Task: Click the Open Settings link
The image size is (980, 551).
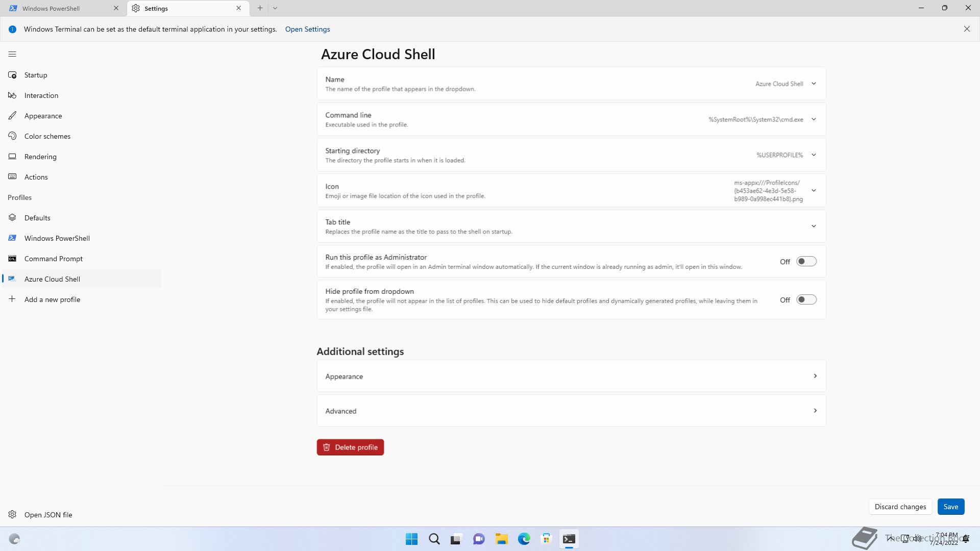Action: (x=307, y=29)
